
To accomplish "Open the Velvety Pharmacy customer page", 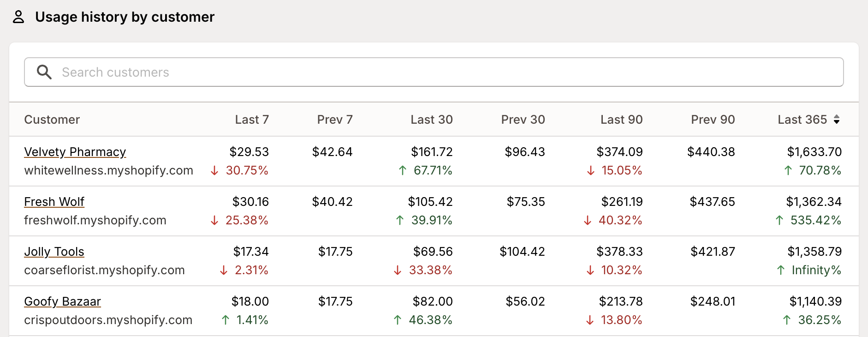I will [75, 152].
